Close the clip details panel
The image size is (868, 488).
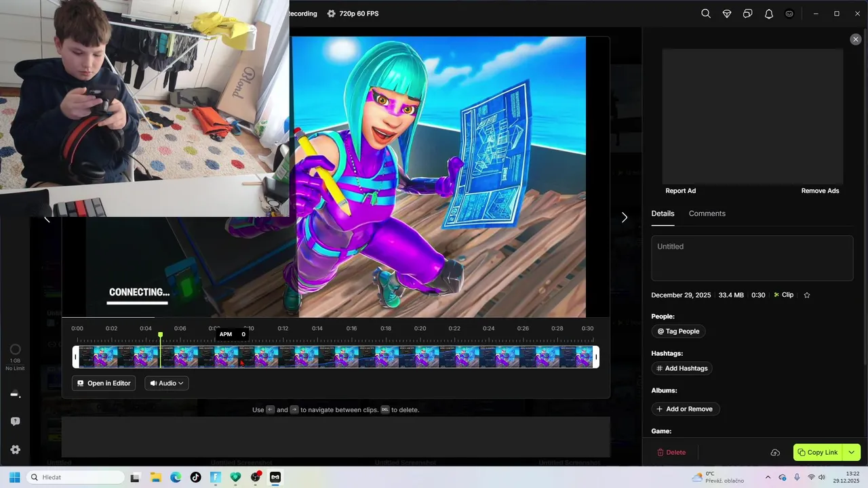point(855,39)
